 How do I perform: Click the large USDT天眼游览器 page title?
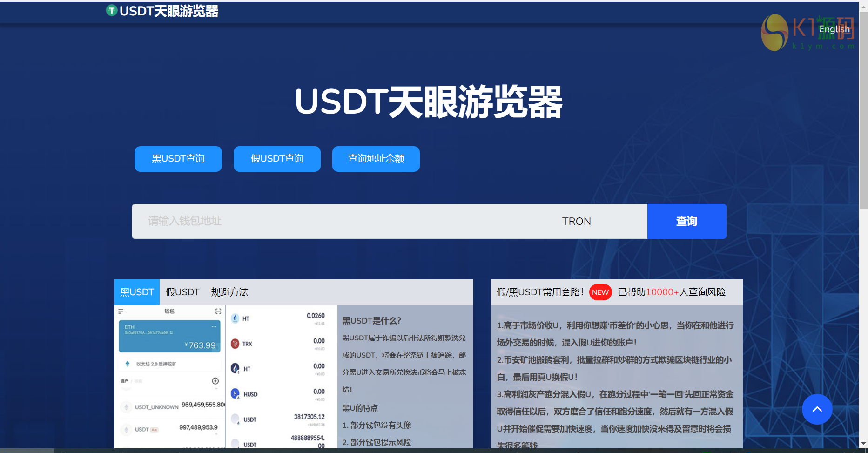[x=429, y=102]
